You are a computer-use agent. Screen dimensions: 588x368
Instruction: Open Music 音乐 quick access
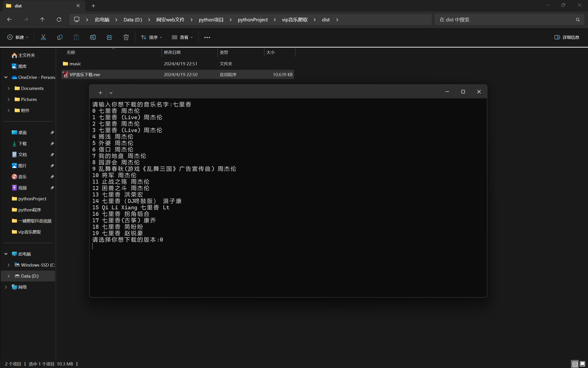tap(19, 177)
